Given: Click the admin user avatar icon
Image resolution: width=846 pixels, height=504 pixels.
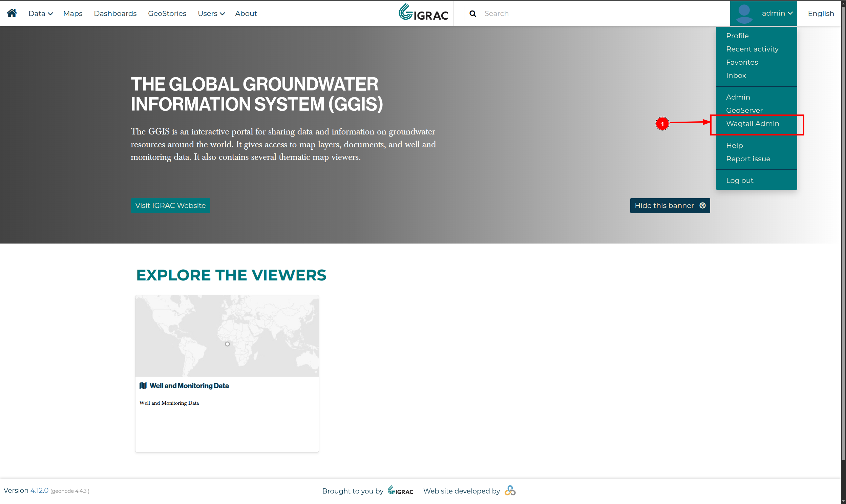Looking at the screenshot, I should [x=744, y=13].
